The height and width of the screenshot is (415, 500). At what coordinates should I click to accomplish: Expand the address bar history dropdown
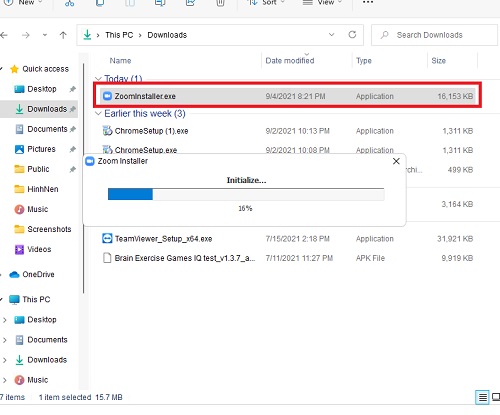click(x=332, y=35)
